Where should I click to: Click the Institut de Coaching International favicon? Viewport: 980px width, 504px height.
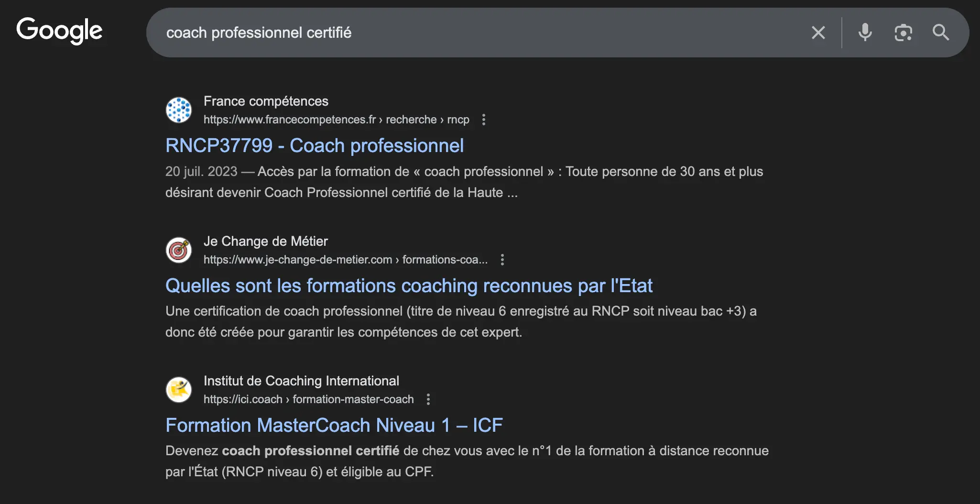pyautogui.click(x=178, y=389)
